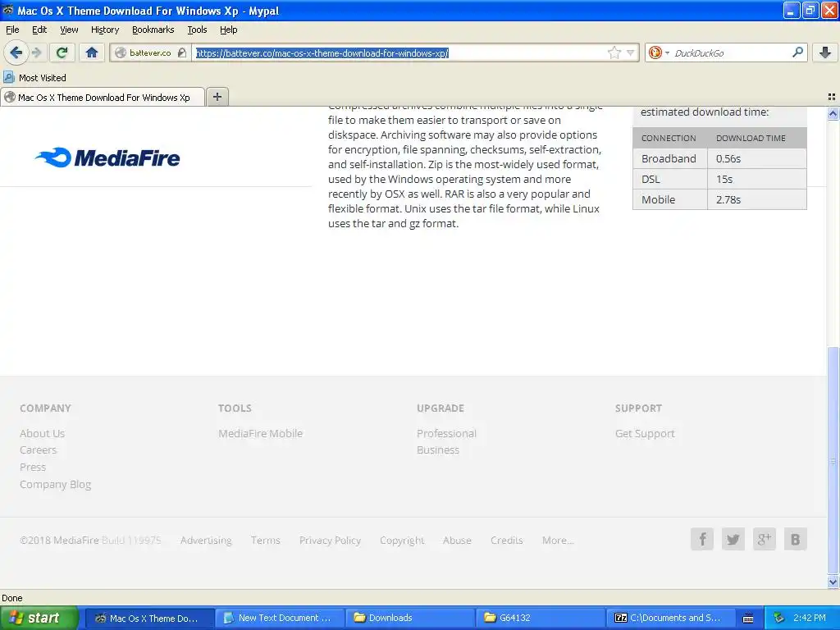Click the system tray network icon
Viewport: 840px width, 630px height.
(x=779, y=618)
